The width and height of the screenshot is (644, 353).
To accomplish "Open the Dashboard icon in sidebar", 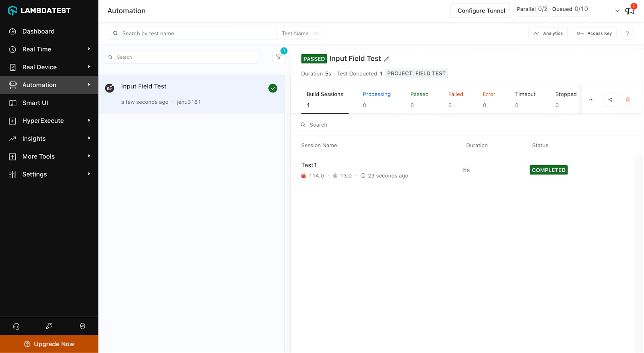I will pyautogui.click(x=13, y=31).
